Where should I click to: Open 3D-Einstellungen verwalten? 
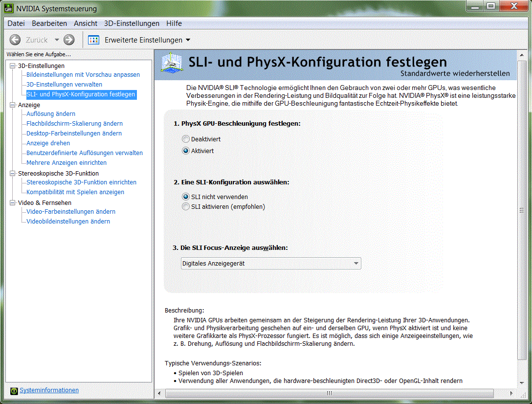coord(64,85)
